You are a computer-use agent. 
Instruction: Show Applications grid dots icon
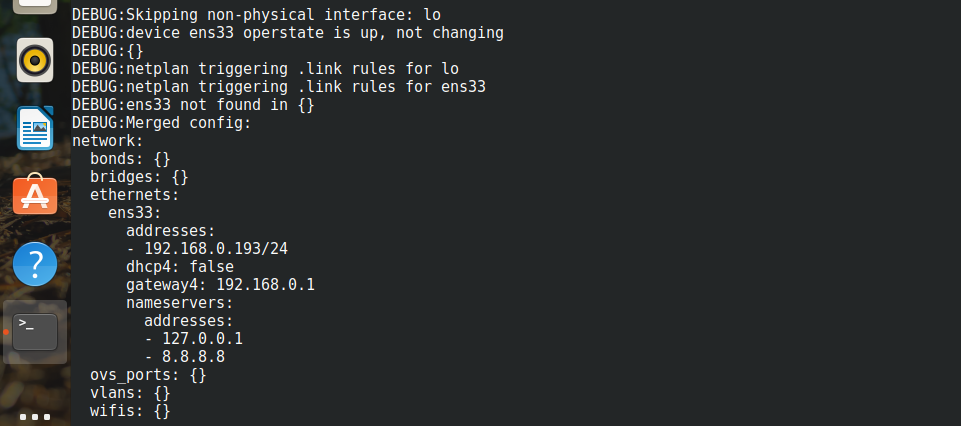pos(35,417)
